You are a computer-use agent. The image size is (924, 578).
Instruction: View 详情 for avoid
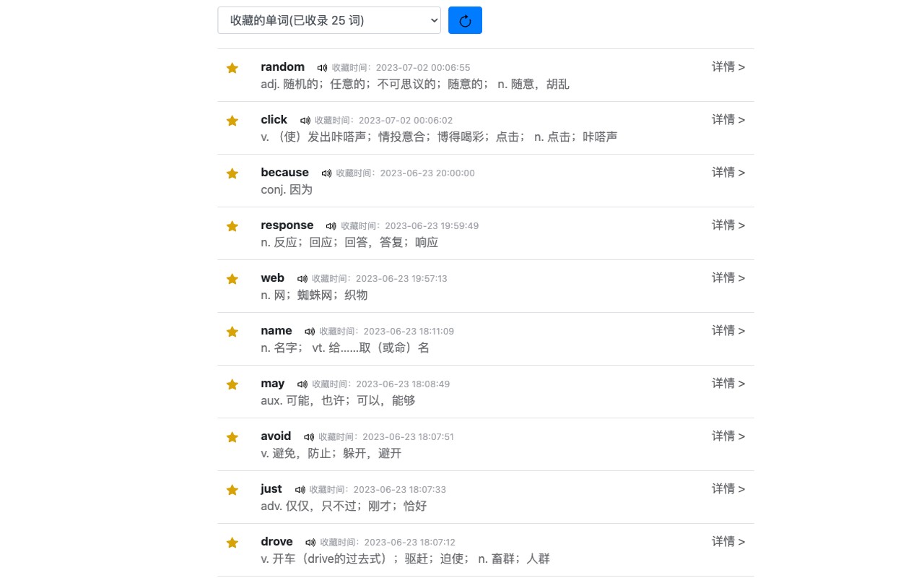click(x=728, y=436)
